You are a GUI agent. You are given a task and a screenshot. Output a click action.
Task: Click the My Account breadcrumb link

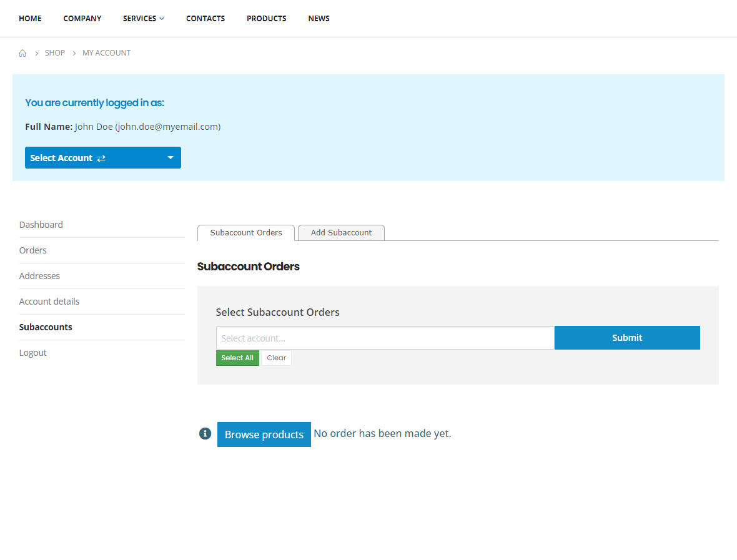tap(107, 53)
